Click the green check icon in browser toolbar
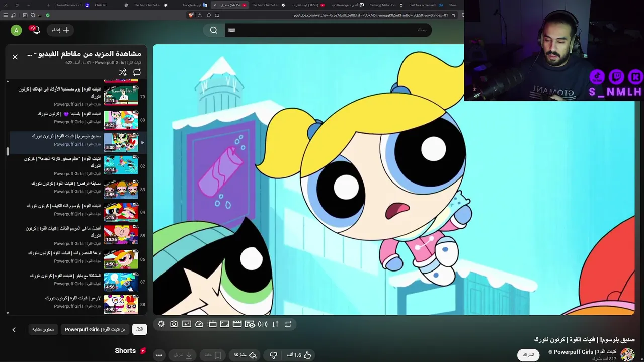This screenshot has width=644, height=362. coord(48,15)
